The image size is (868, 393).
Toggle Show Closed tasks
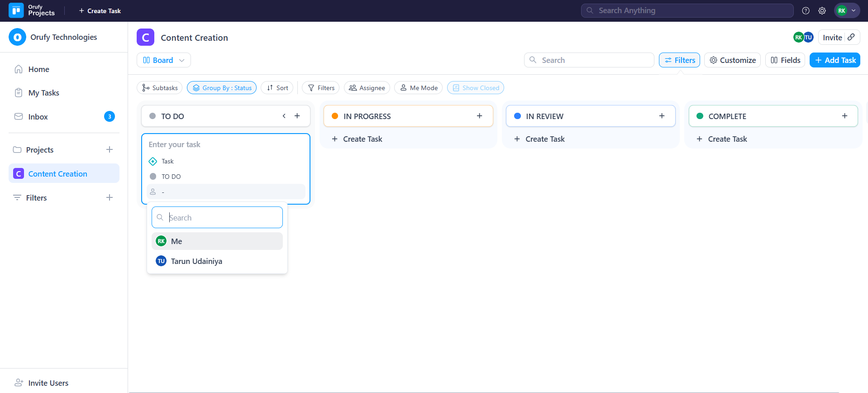475,88
